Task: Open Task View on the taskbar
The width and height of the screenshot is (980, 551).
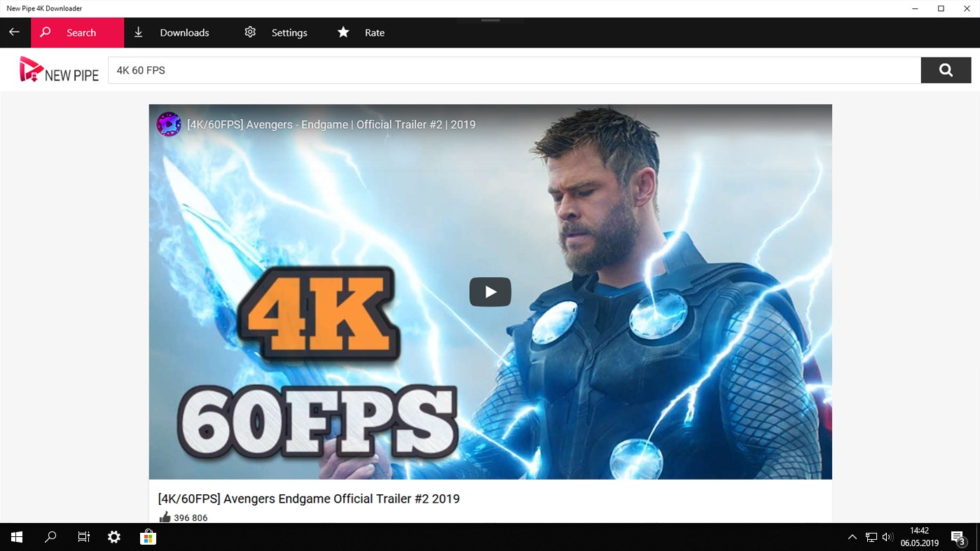Action: tap(84, 537)
